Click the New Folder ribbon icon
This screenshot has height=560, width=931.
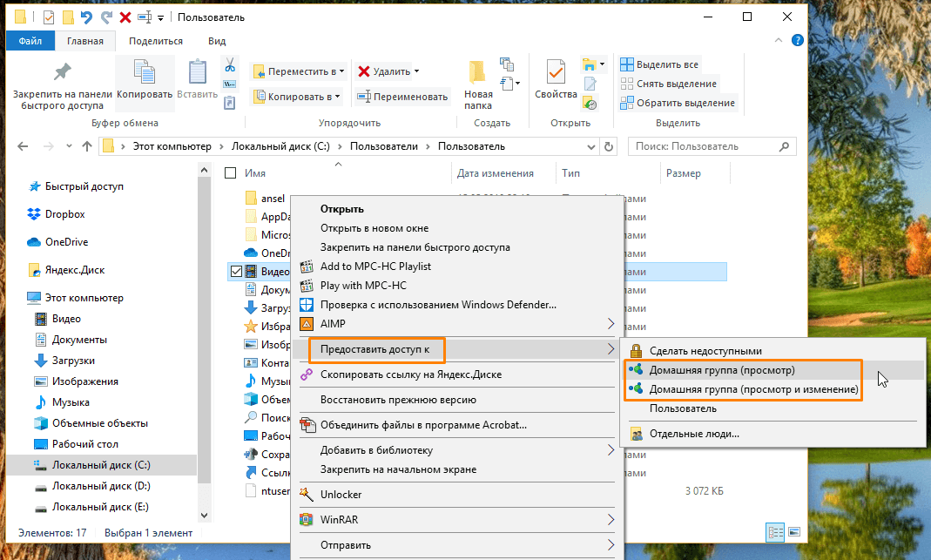[x=476, y=72]
